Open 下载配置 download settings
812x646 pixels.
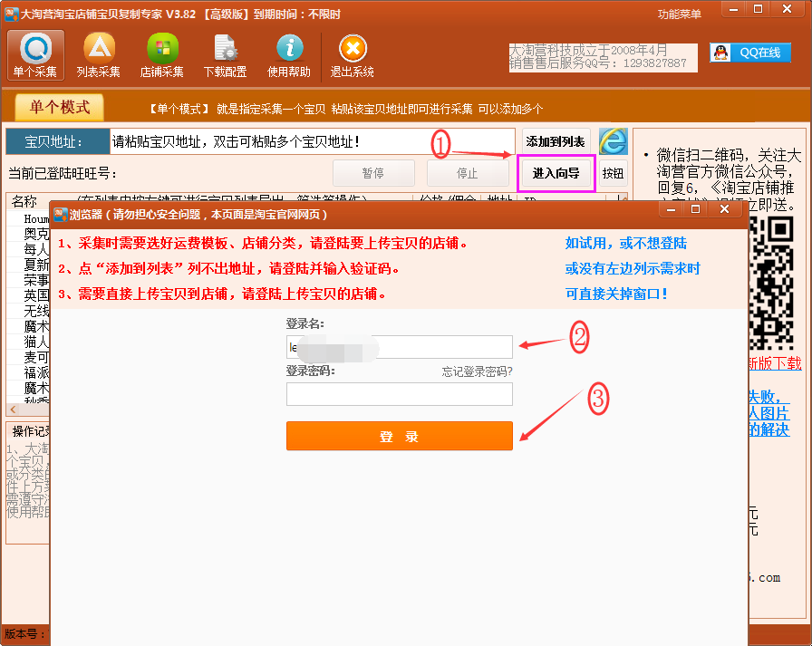pyautogui.click(x=226, y=55)
